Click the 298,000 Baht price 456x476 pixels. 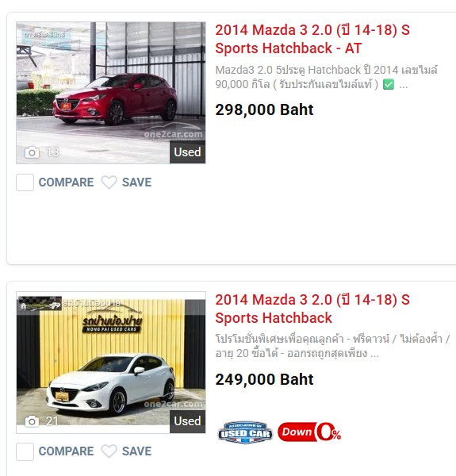point(264,109)
